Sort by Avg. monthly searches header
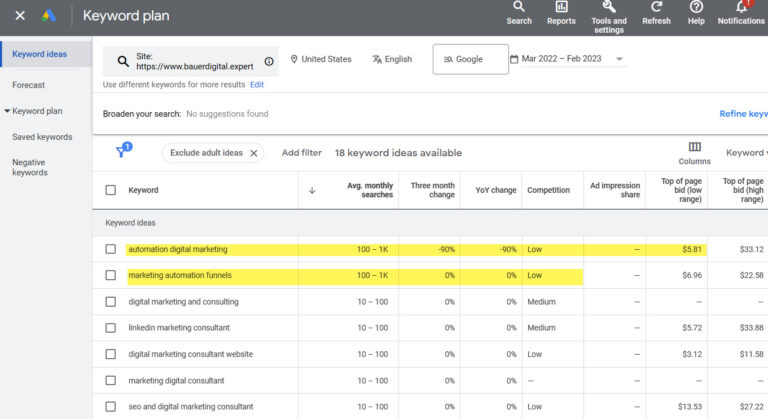 point(370,190)
